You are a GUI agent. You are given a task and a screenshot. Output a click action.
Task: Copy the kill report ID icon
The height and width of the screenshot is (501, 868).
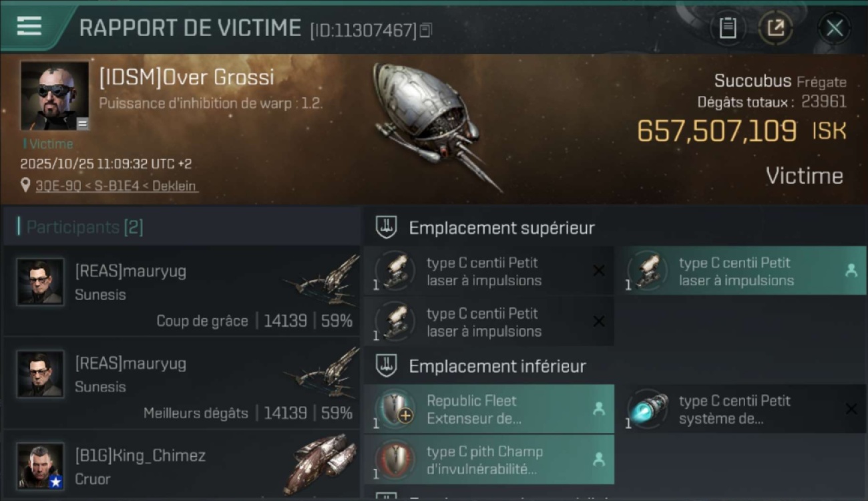click(x=426, y=30)
